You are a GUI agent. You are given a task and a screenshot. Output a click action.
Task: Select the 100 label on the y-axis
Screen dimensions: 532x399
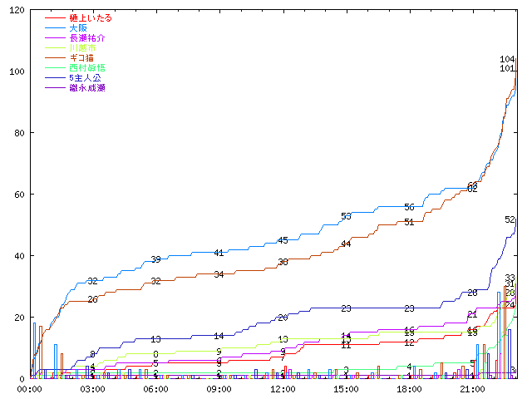tap(15, 71)
